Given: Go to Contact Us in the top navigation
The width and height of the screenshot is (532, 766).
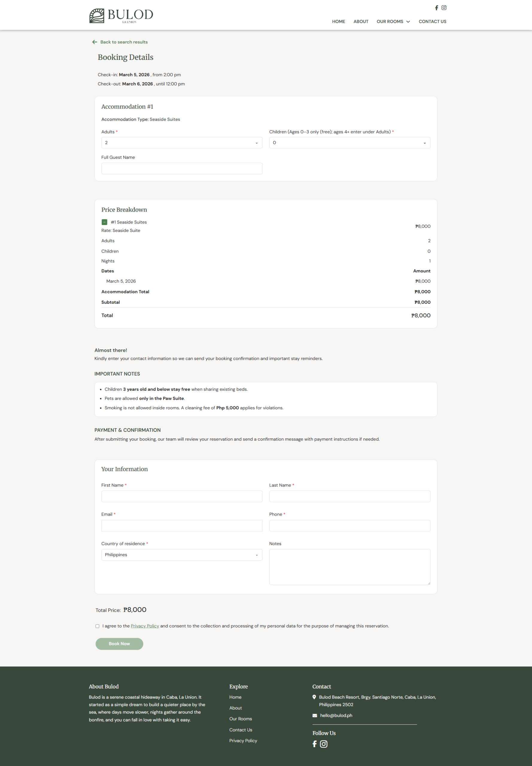Looking at the screenshot, I should click(x=432, y=22).
